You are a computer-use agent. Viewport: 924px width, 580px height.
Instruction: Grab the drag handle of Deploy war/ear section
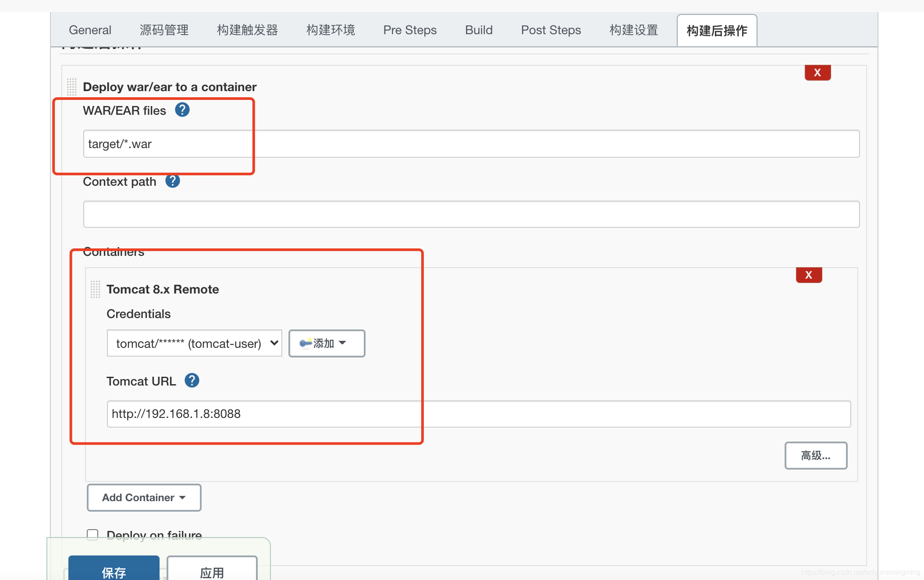coord(71,87)
